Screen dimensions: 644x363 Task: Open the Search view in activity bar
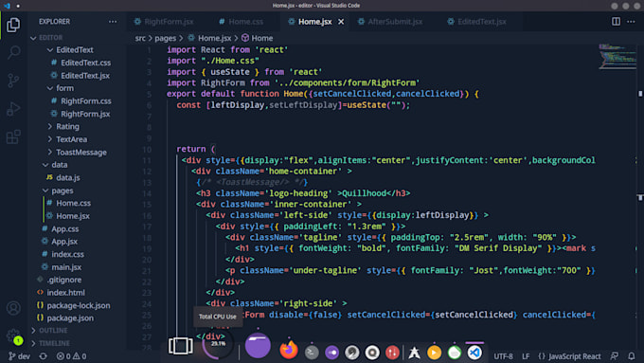pos(13,52)
